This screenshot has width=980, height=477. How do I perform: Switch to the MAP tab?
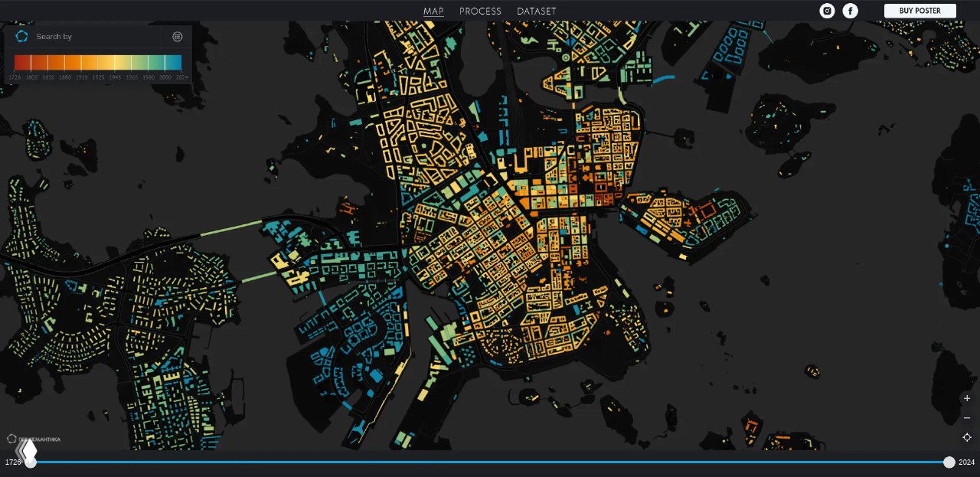tap(433, 11)
